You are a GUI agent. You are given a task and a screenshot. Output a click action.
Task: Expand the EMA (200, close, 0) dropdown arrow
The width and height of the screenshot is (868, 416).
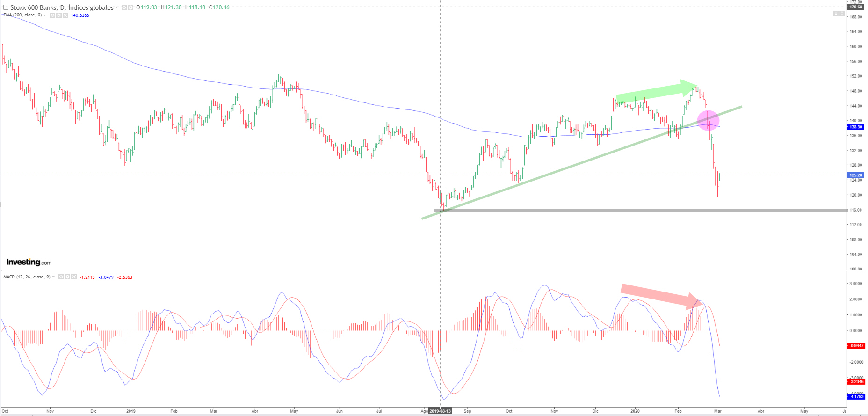coord(45,15)
